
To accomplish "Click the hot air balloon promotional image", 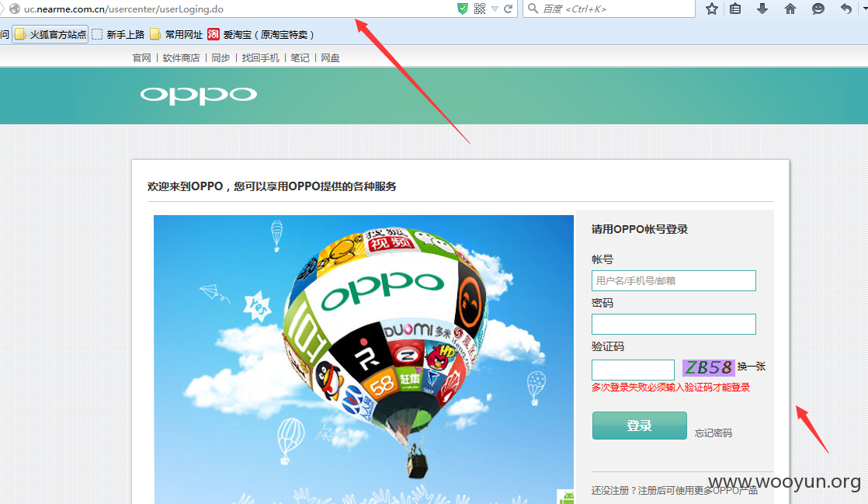I will pyautogui.click(x=363, y=359).
